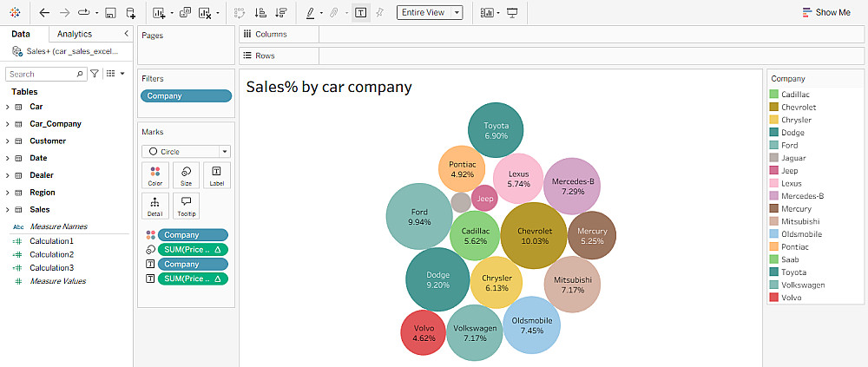Toggle Show Mark Labels button
Image resolution: width=868 pixels, height=367 pixels.
point(360,13)
